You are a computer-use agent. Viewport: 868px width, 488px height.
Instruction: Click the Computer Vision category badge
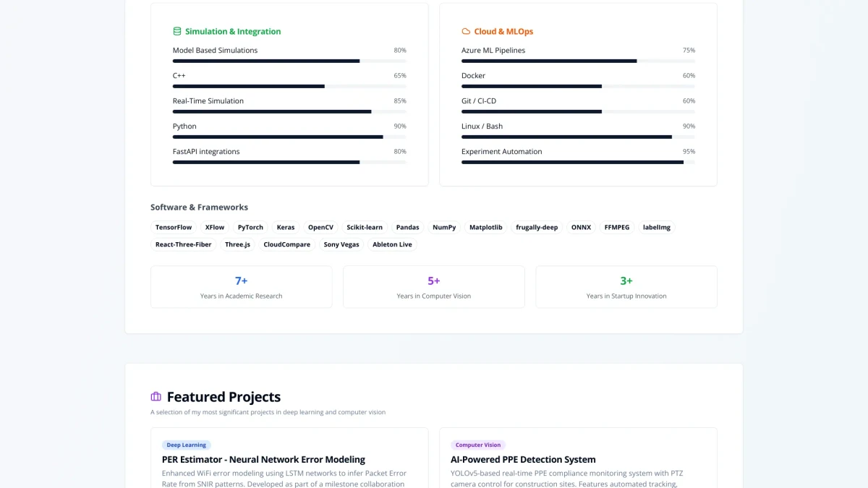(x=478, y=445)
